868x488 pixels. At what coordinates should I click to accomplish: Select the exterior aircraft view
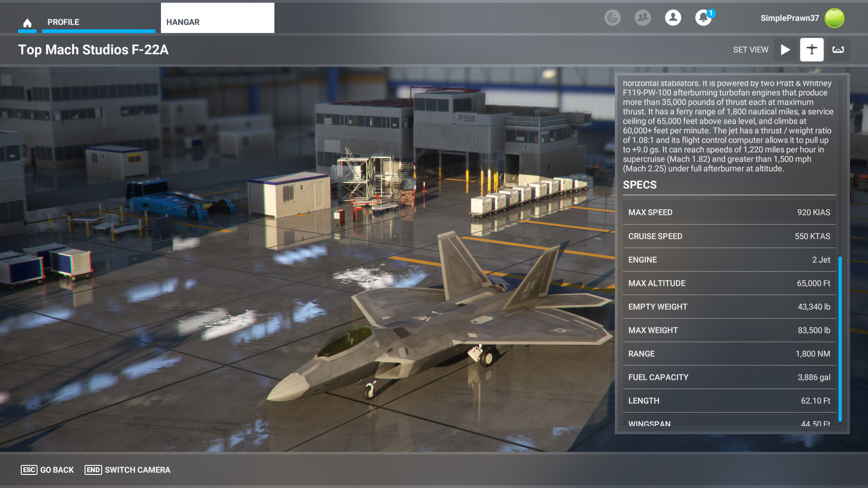[811, 50]
